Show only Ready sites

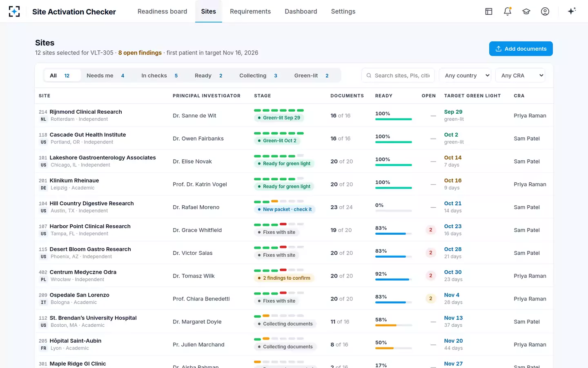click(209, 76)
